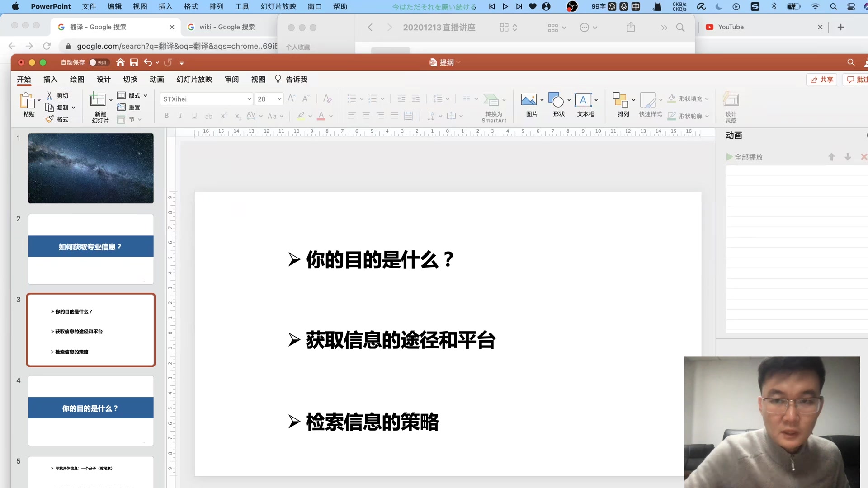The height and width of the screenshot is (488, 868).
Task: Apply superscript formatting
Action: 223,116
